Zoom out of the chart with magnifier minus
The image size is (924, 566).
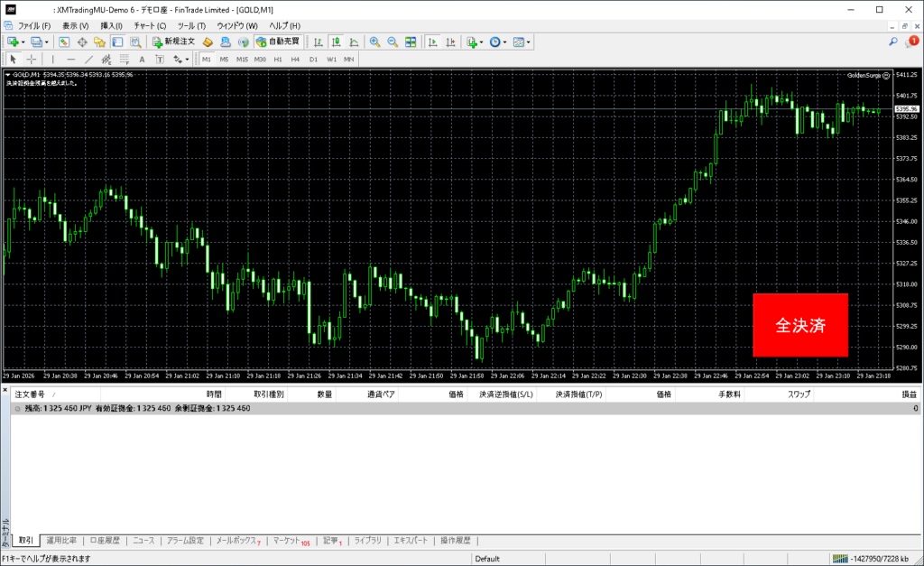[x=393, y=42]
